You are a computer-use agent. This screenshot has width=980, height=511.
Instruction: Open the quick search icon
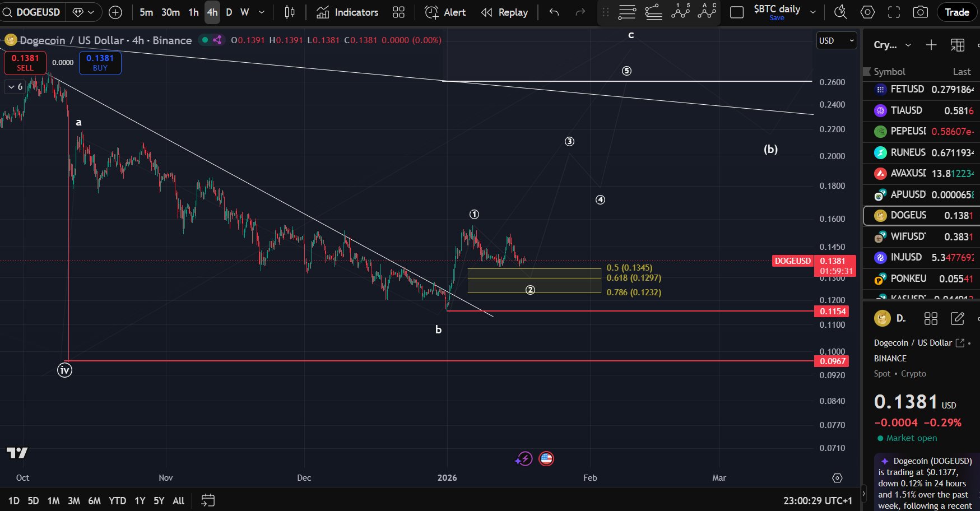tap(840, 12)
